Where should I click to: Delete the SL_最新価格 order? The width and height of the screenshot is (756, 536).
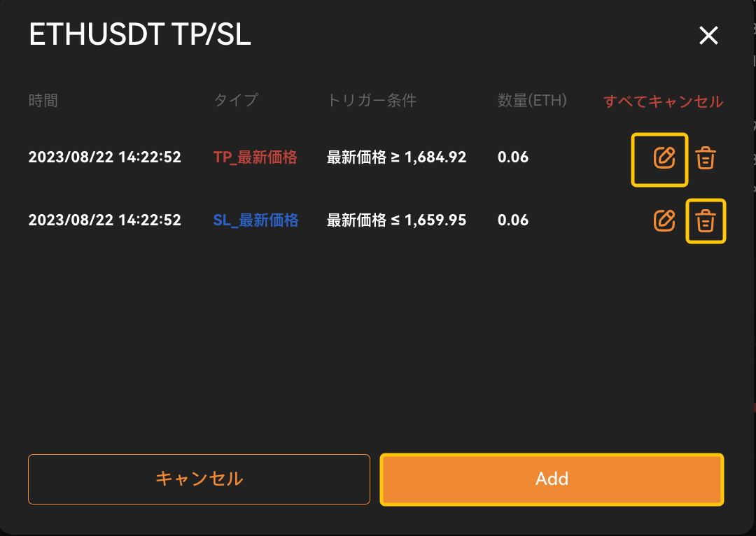click(706, 220)
